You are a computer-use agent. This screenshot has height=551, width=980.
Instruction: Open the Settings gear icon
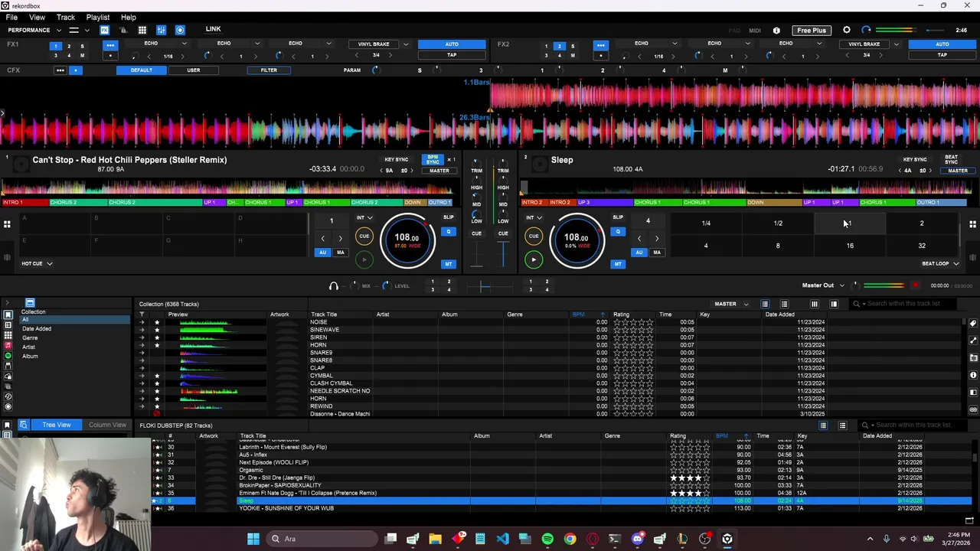coord(847,30)
